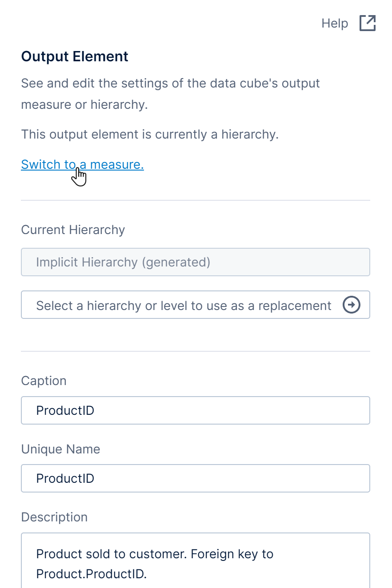Select the ProductID text in Unique Name
The height and width of the screenshot is (588, 392).
65,478
